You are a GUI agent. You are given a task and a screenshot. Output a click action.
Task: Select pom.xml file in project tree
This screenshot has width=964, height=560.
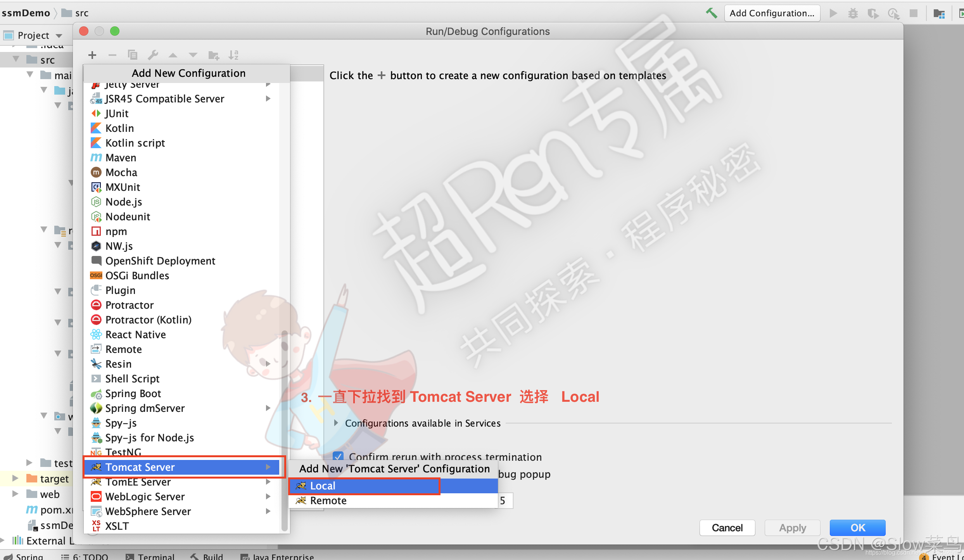[49, 510]
